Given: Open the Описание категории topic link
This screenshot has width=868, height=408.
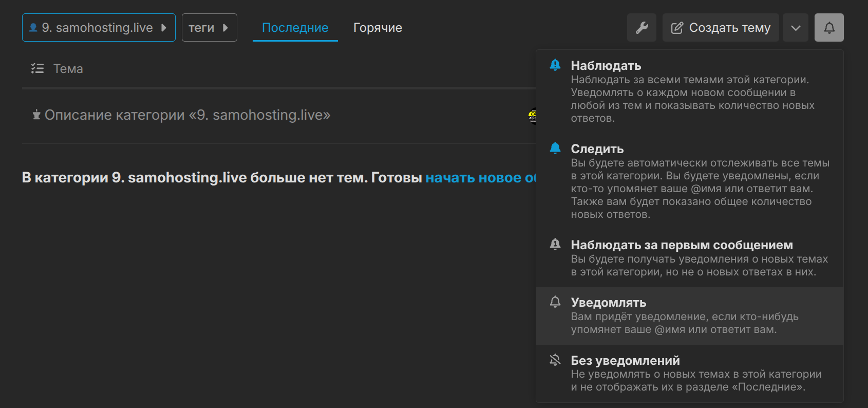Looking at the screenshot, I should point(187,115).
